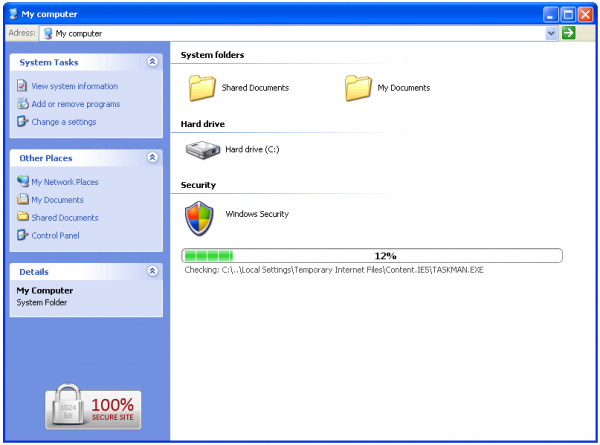Click the My Computer text in Details
This screenshot has height=445, width=600.
coord(45,291)
